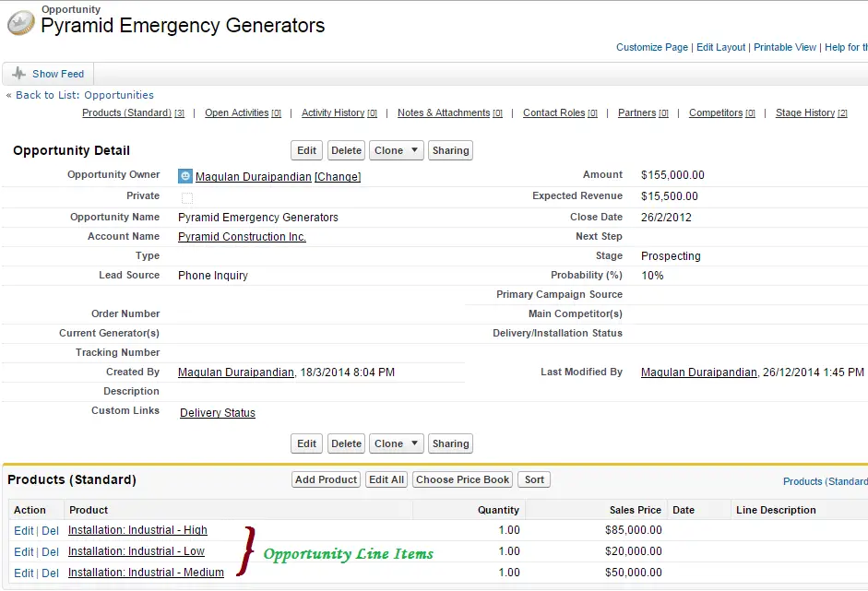Open Created By Magulan Duraipandian link
This screenshot has height=591, width=868.
[236, 372]
